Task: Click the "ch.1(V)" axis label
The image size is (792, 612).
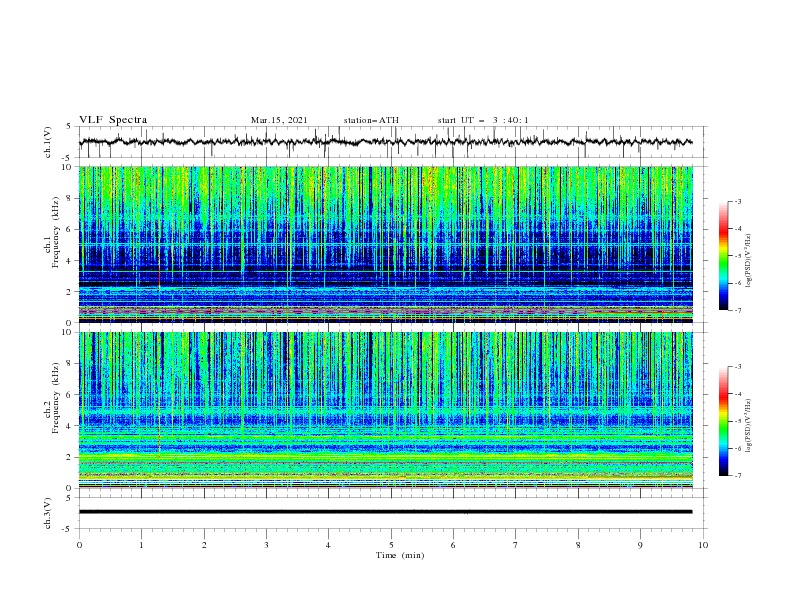Action: click(x=48, y=142)
